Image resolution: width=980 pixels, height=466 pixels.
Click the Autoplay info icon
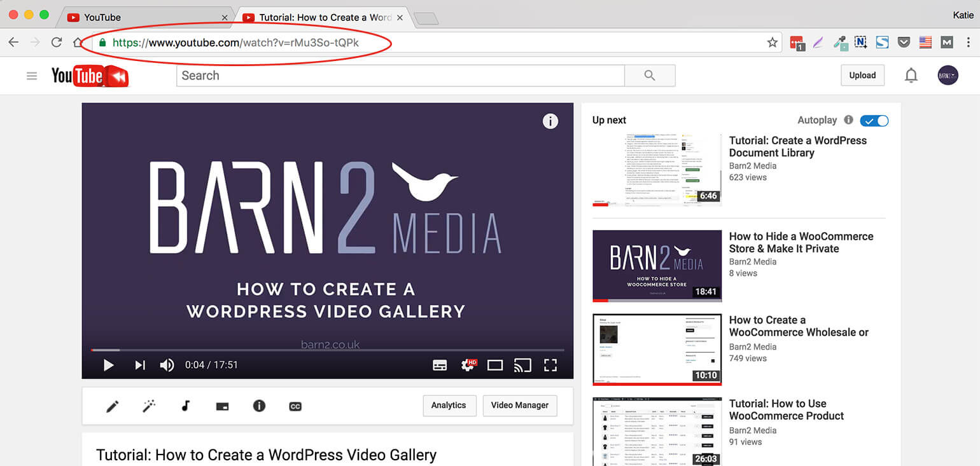[x=849, y=120]
